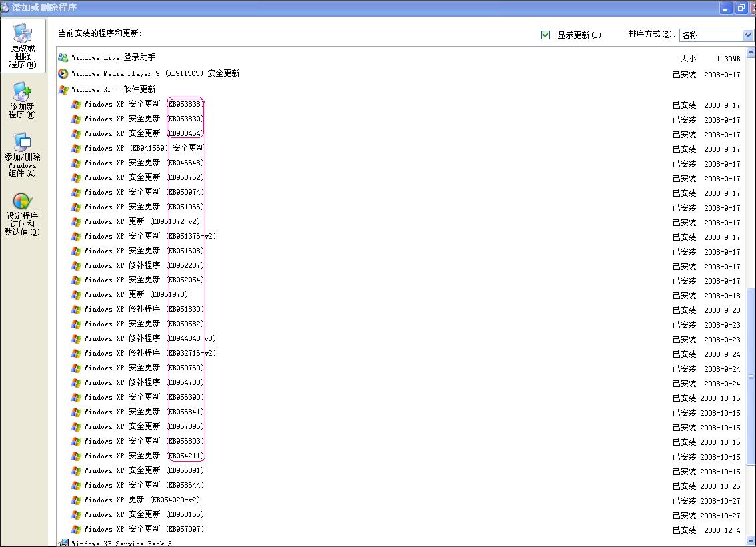This screenshot has height=547, width=756.
Task: Click the Windows Media Player 9 icon
Action: [63, 73]
